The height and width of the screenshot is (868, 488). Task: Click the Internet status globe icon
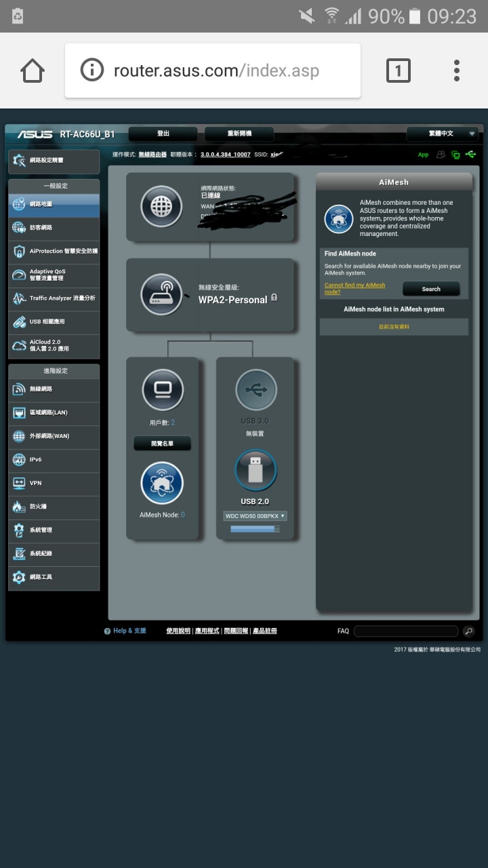coord(161,205)
